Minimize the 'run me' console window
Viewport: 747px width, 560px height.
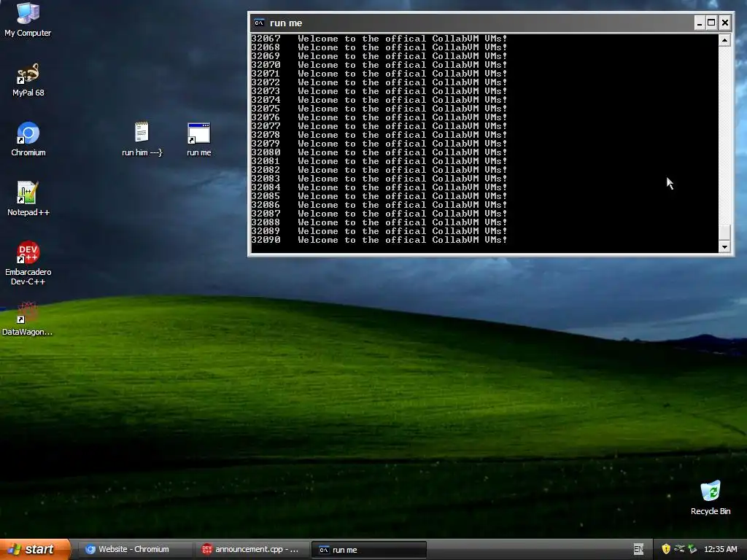700,23
